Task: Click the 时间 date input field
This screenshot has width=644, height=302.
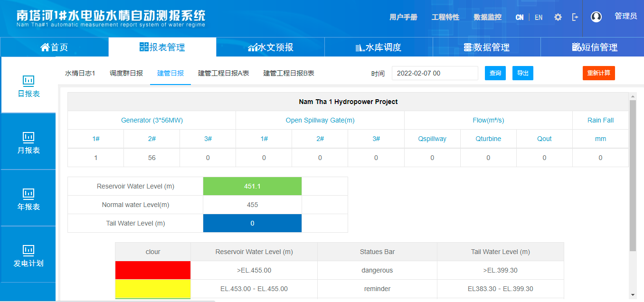Action: [435, 73]
